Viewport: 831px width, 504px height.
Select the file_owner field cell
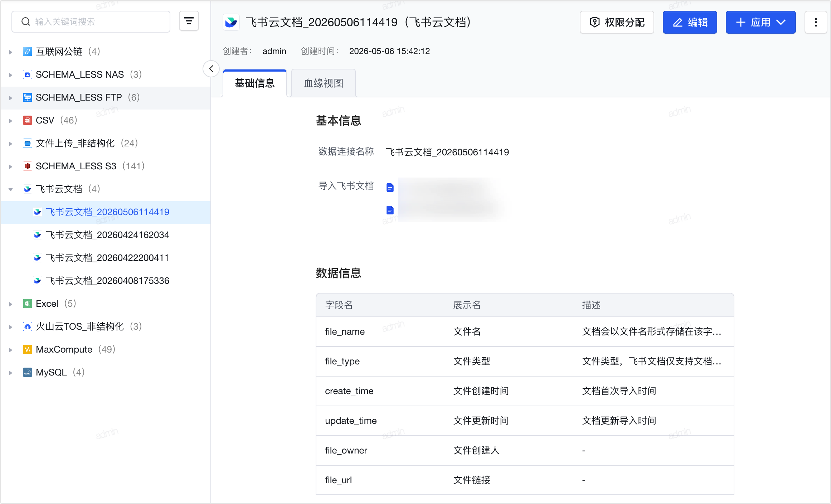point(346,450)
